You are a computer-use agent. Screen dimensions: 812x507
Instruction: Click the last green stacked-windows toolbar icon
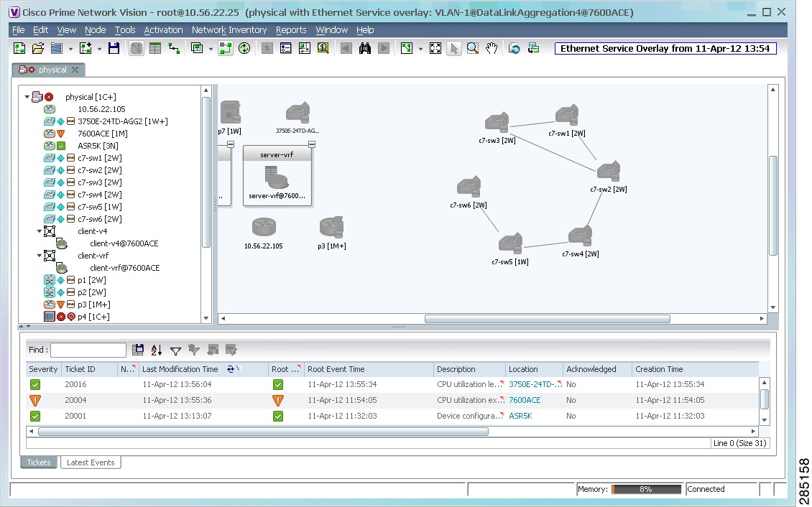click(x=533, y=49)
